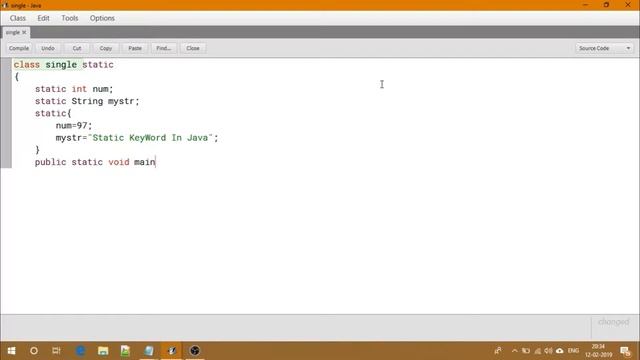Click the Undo button
This screenshot has height=360, width=640.
coord(48,48)
